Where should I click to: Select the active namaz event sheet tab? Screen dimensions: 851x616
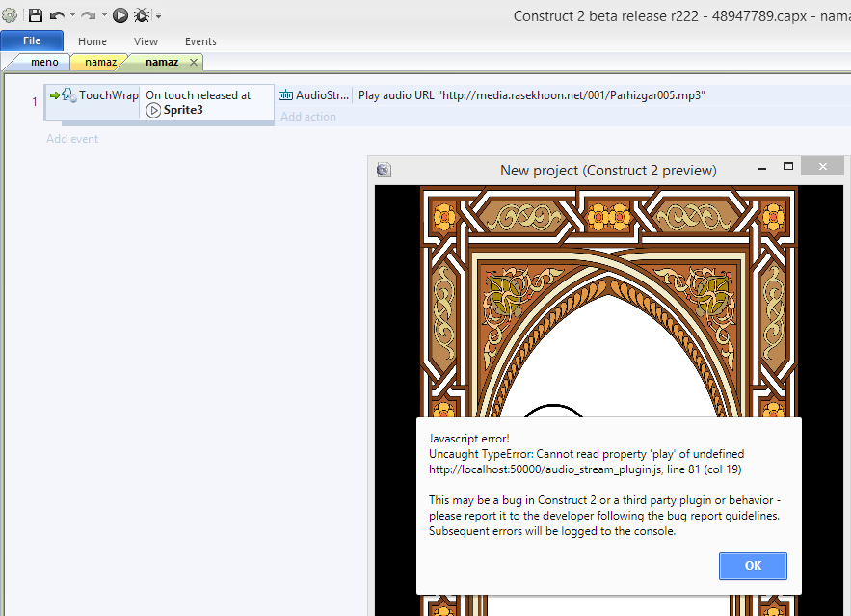click(162, 62)
